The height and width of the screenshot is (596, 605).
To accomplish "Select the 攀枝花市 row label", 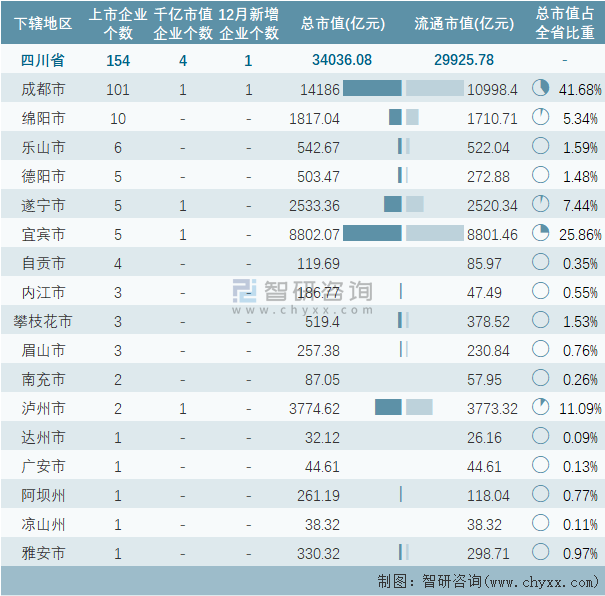I will coord(45,321).
